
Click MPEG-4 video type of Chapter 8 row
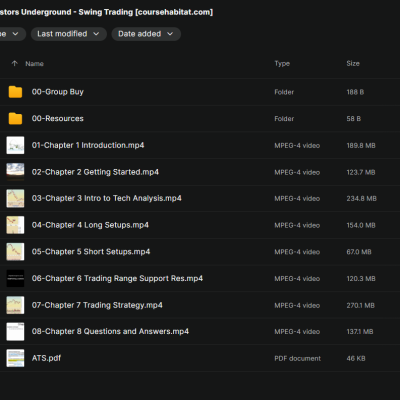(x=297, y=332)
